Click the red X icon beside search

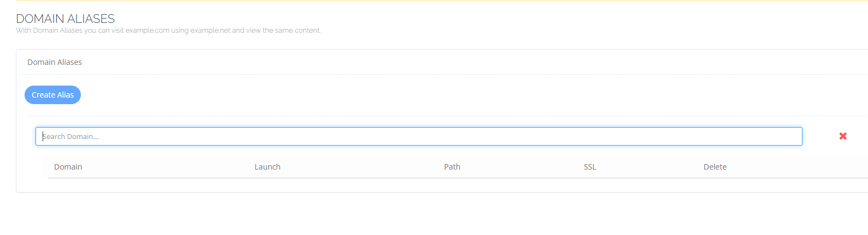[x=843, y=136]
